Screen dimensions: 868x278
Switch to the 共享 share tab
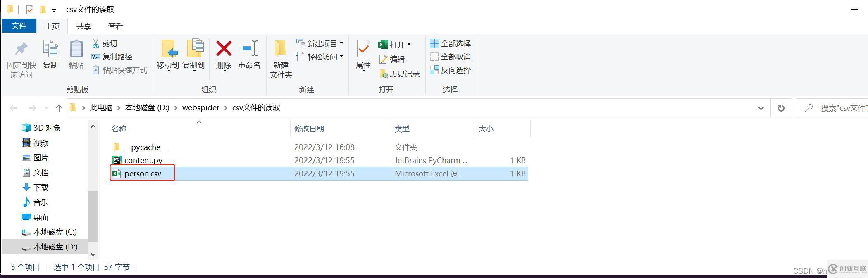[x=84, y=26]
